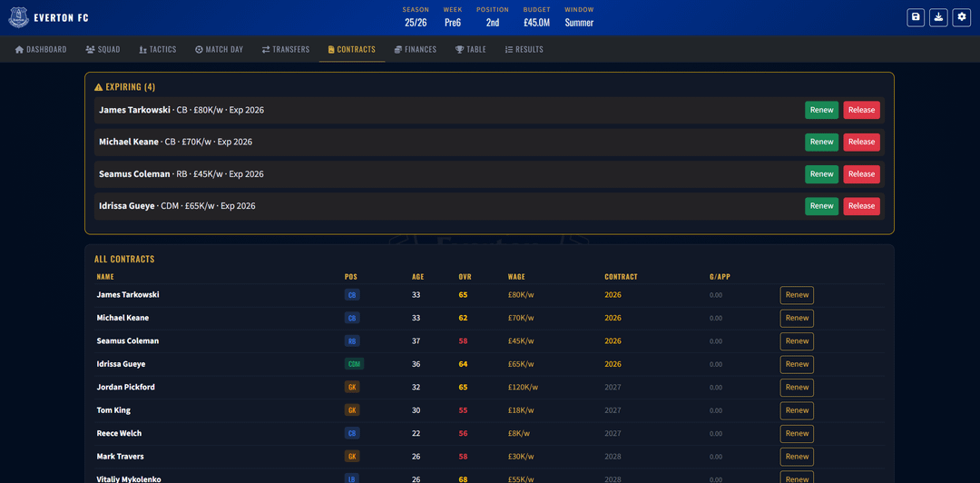The image size is (980, 483).
Task: Release Idrissa Gueye from the Expiring panel
Action: click(861, 206)
